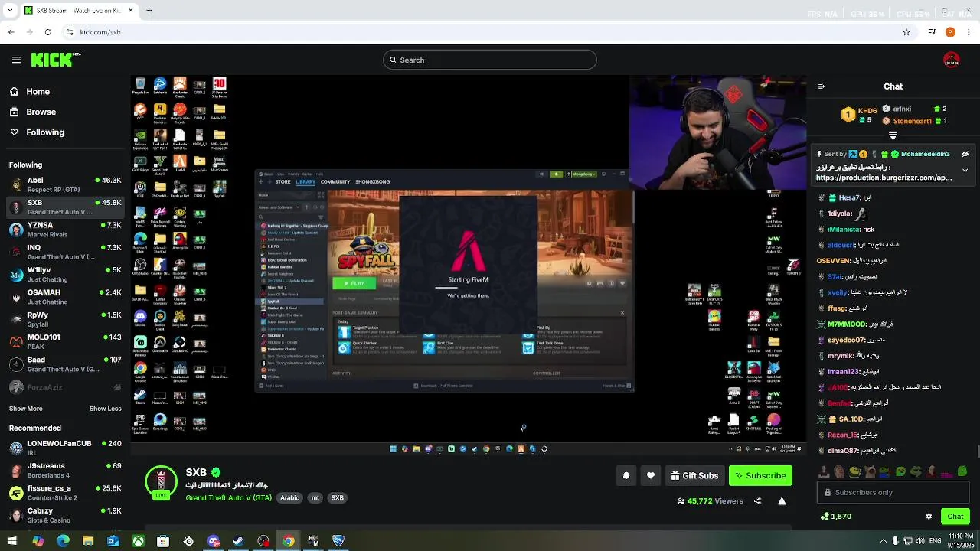Open Cabrzy recommended channel
980x551 pixels.
tap(65, 515)
